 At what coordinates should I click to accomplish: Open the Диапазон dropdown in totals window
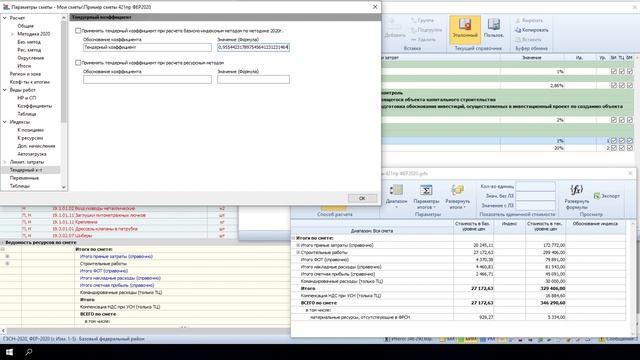(396, 197)
